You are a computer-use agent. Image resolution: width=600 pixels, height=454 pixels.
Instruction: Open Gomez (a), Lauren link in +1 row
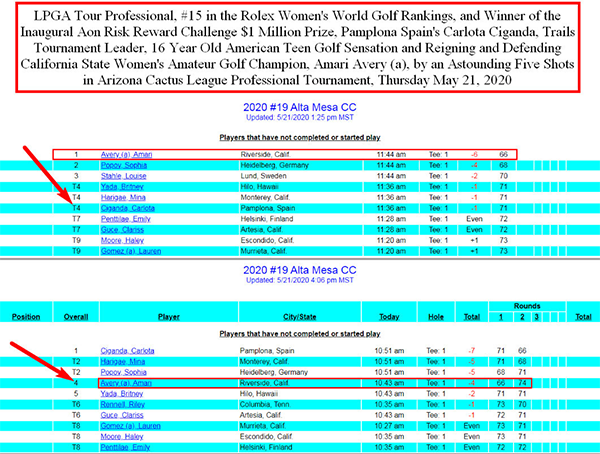click(130, 251)
